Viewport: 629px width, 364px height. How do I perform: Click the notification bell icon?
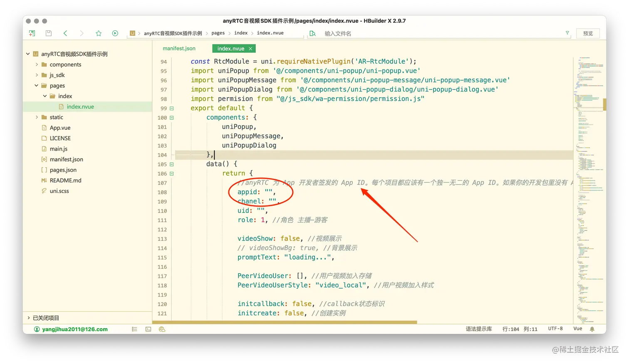pyautogui.click(x=592, y=329)
